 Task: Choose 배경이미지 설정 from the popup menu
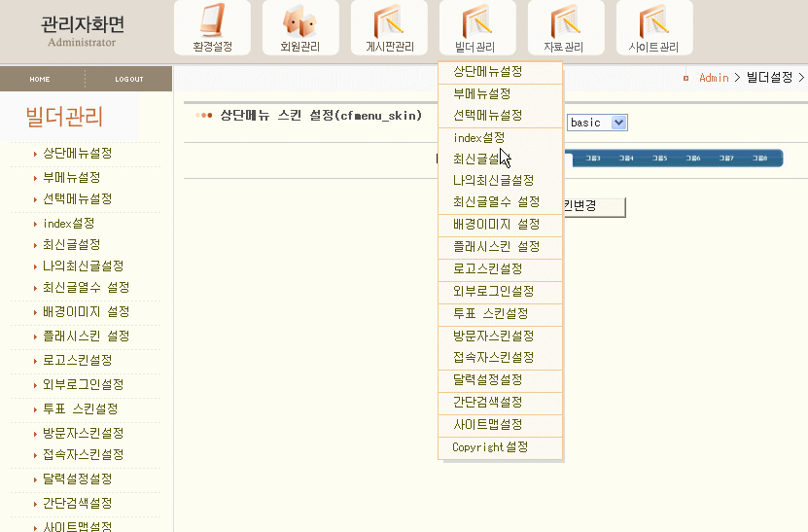pyautogui.click(x=496, y=225)
